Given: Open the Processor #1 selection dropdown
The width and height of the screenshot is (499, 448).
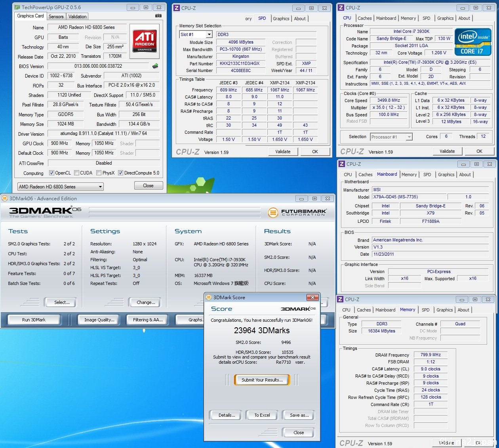Looking at the screenshot, I should [x=391, y=137].
